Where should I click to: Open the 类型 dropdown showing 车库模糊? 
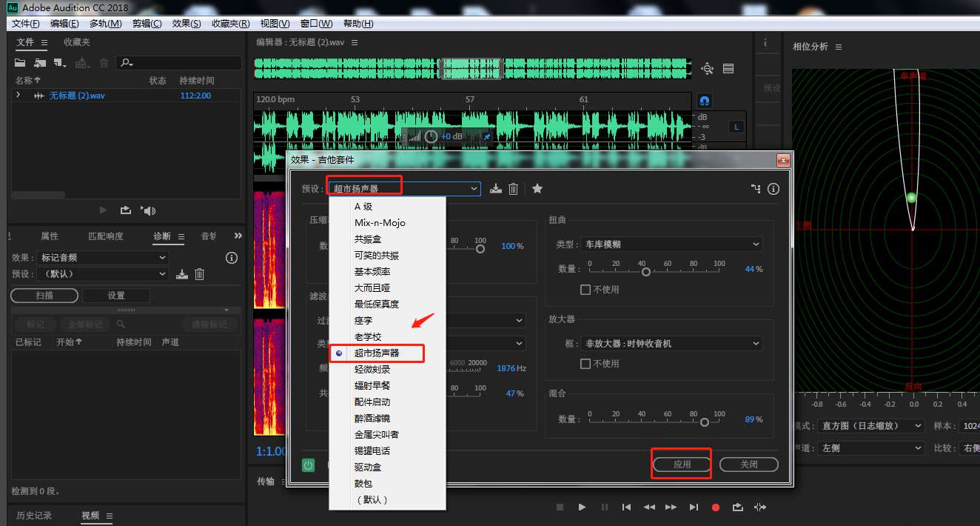coord(671,244)
